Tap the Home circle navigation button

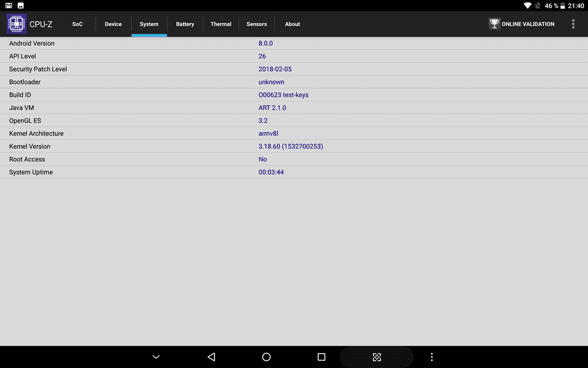pos(267,357)
